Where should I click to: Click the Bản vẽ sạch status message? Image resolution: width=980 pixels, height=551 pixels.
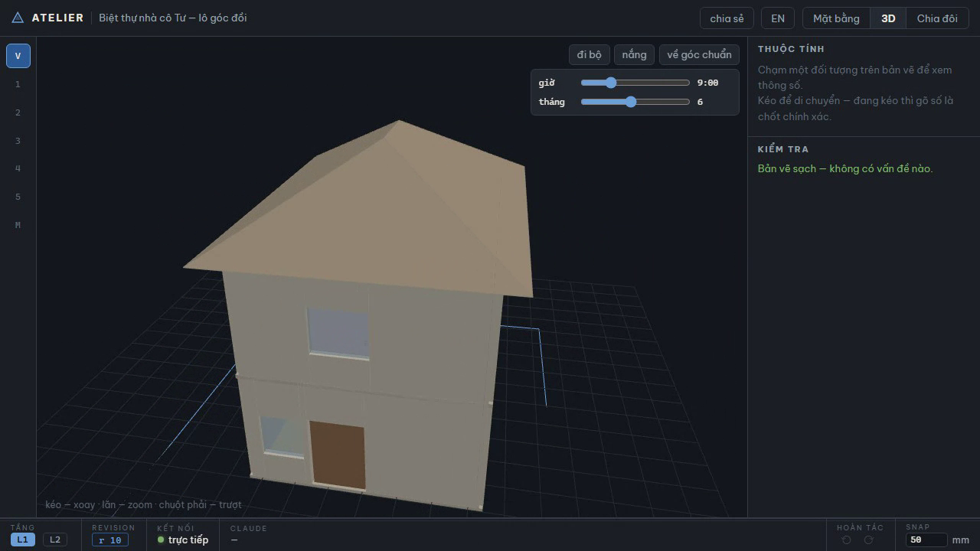[845, 168]
